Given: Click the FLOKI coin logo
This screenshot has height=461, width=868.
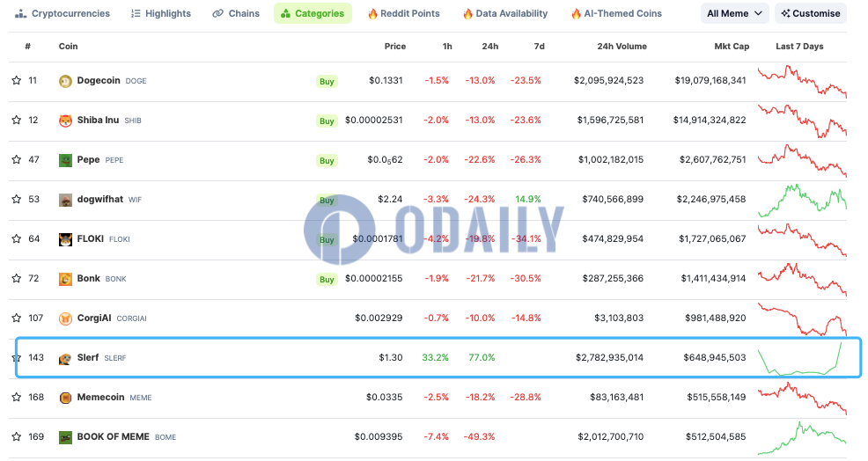Looking at the screenshot, I should (65, 239).
